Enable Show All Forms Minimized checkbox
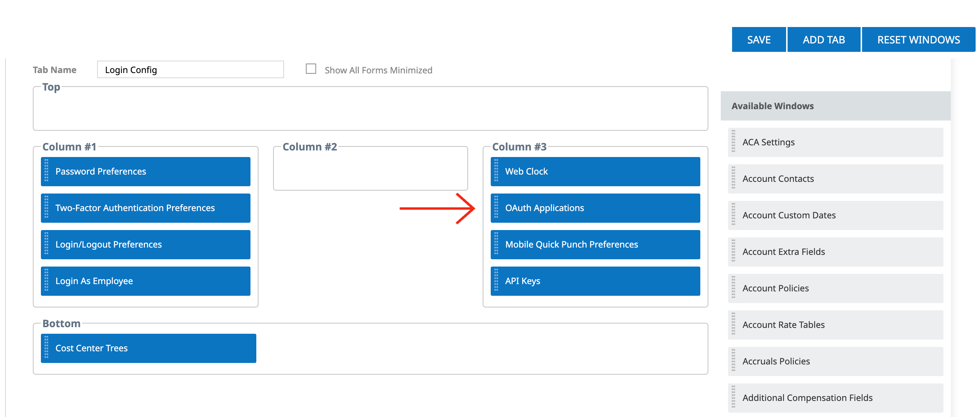The height and width of the screenshot is (417, 980). pos(311,69)
